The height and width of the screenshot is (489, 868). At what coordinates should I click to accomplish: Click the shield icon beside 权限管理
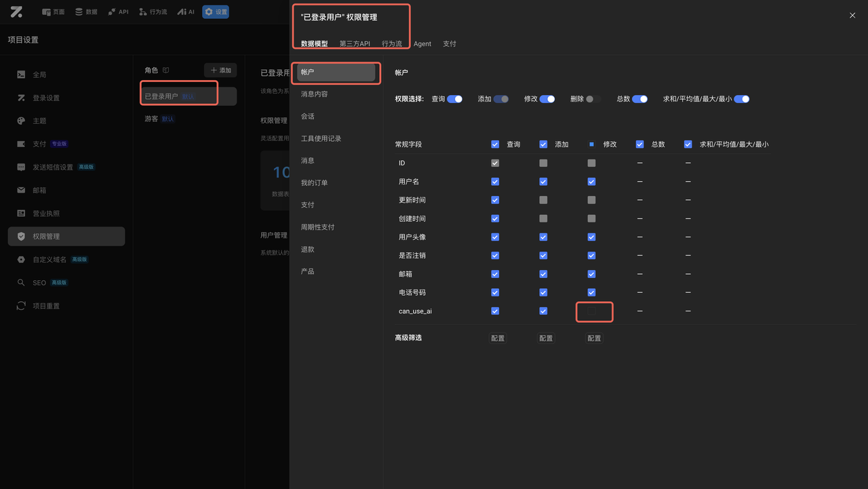[21, 236]
